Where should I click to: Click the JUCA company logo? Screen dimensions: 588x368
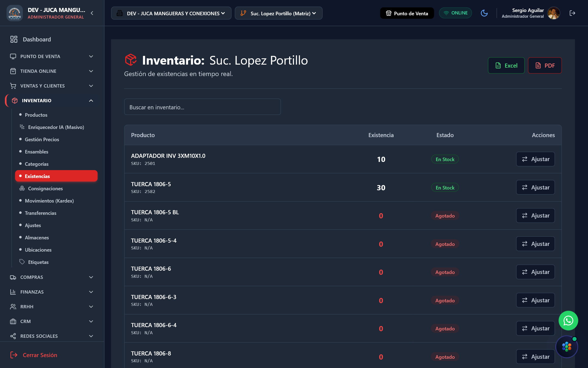click(x=14, y=13)
